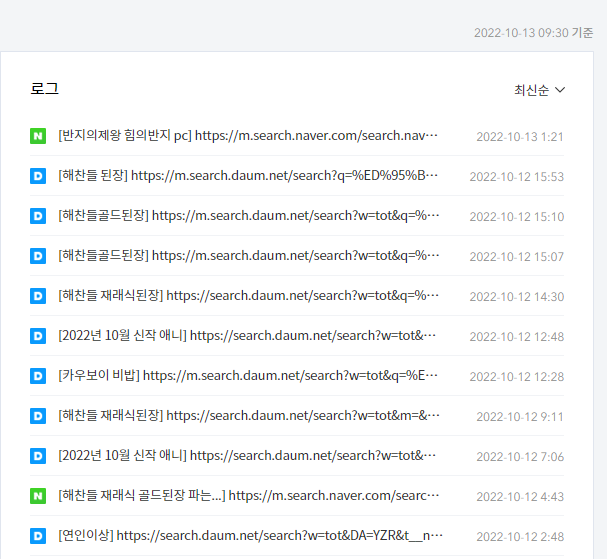This screenshot has height=559, width=607.
Task: Click the 2022-10-13 09:30 기준 timestamp
Action: point(533,33)
